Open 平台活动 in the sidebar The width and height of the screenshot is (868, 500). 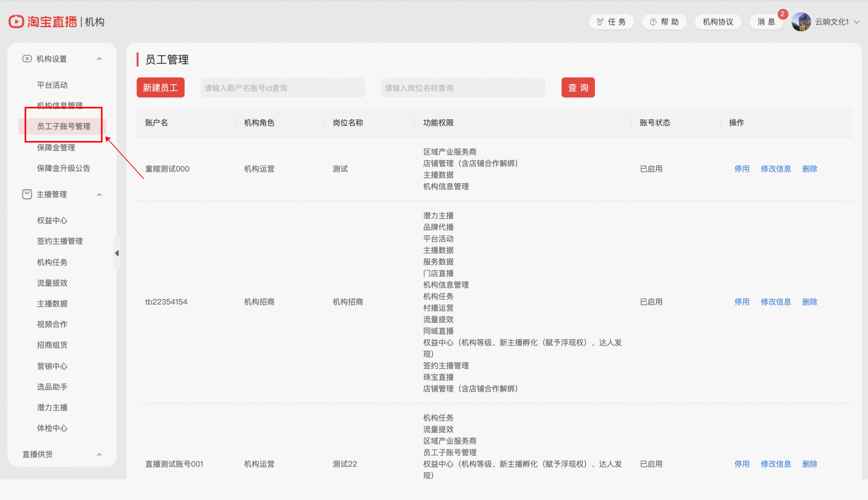coord(52,85)
